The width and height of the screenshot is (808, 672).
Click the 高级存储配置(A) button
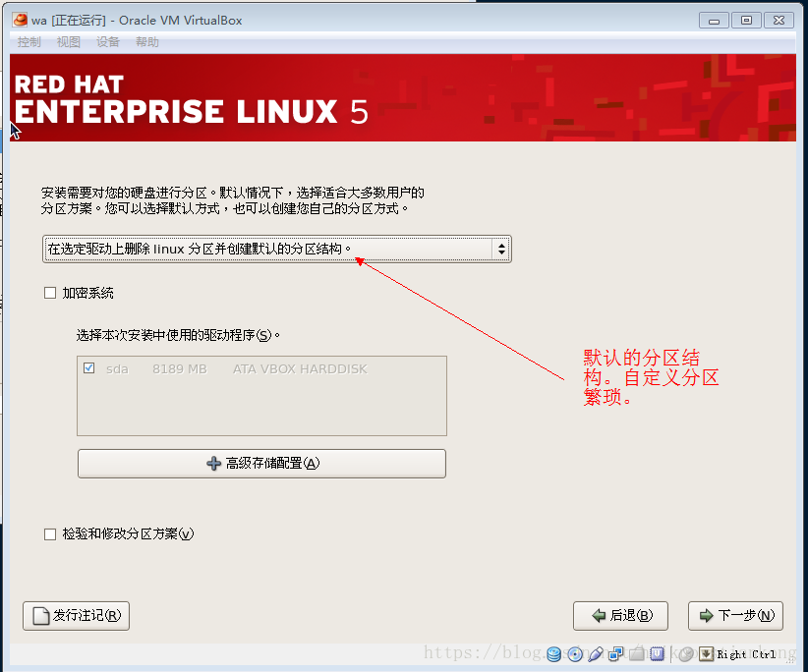261,464
